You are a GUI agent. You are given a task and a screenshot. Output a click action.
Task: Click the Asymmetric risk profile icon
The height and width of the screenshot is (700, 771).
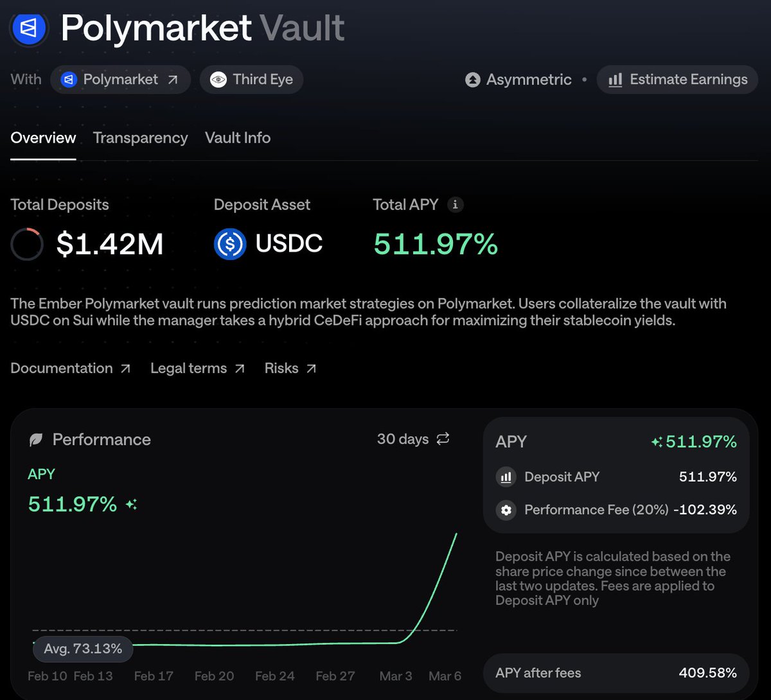click(x=473, y=80)
